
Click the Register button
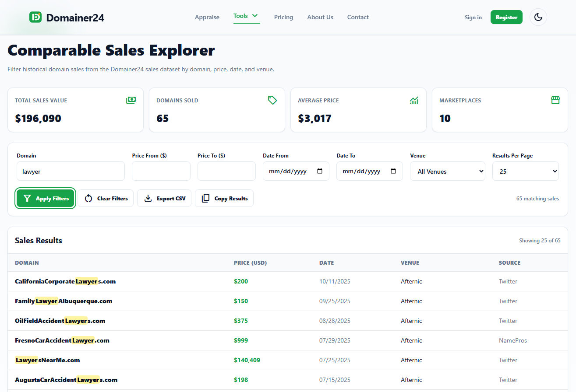pos(506,17)
